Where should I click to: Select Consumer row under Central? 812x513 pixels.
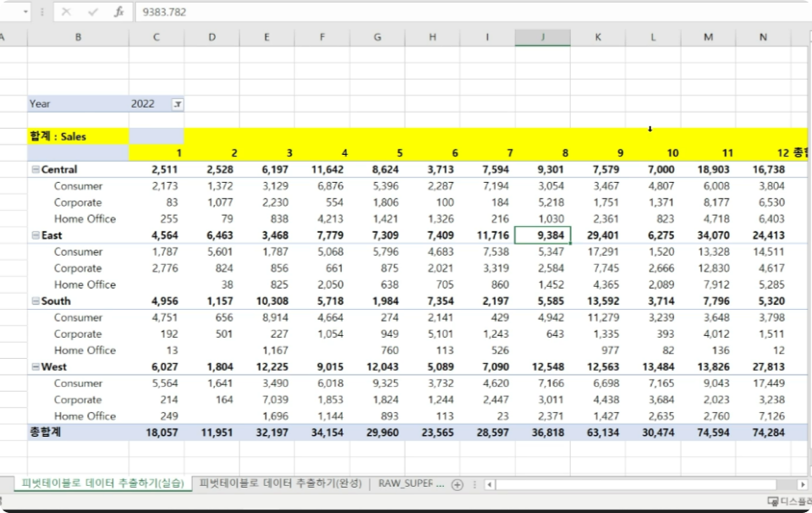(x=78, y=186)
